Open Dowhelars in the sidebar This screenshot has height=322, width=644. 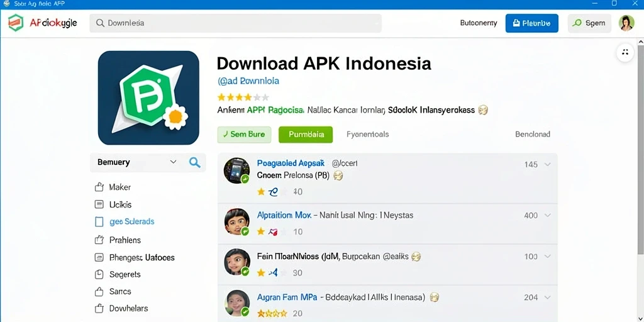click(x=128, y=308)
